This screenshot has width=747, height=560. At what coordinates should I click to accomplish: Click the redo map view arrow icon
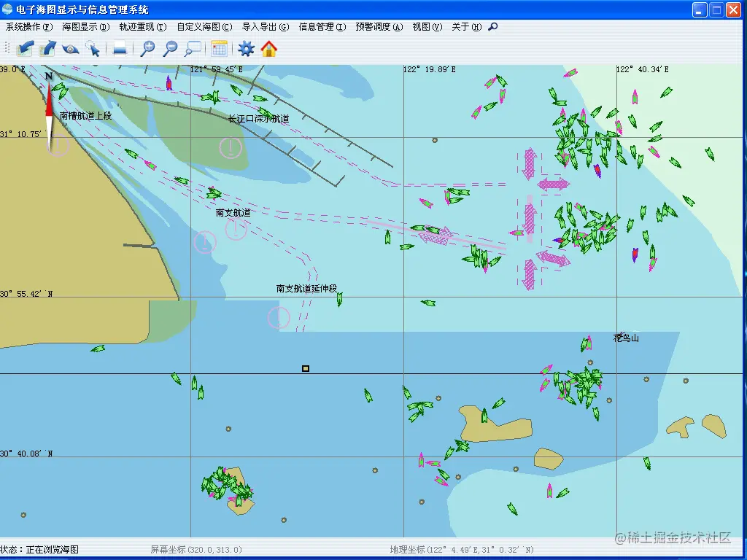coord(47,49)
